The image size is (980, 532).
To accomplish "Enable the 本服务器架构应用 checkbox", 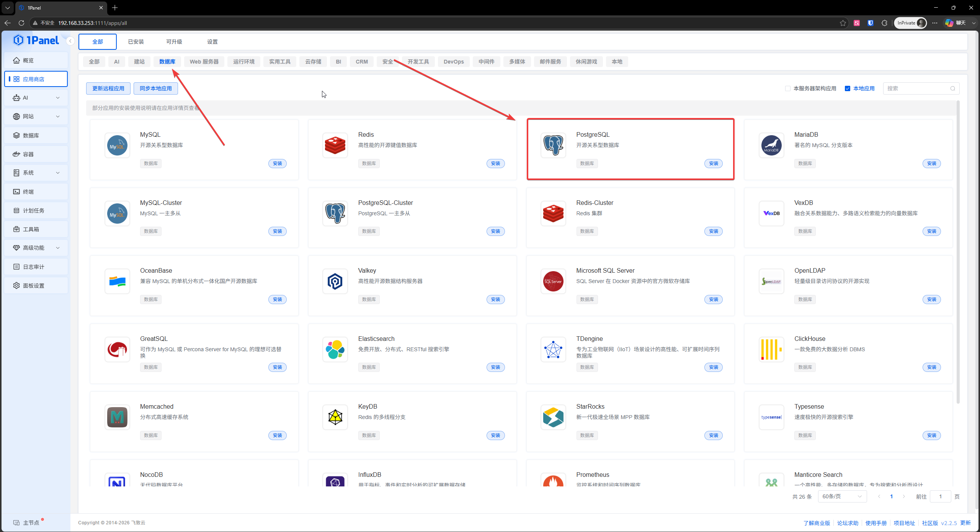I will coord(788,88).
